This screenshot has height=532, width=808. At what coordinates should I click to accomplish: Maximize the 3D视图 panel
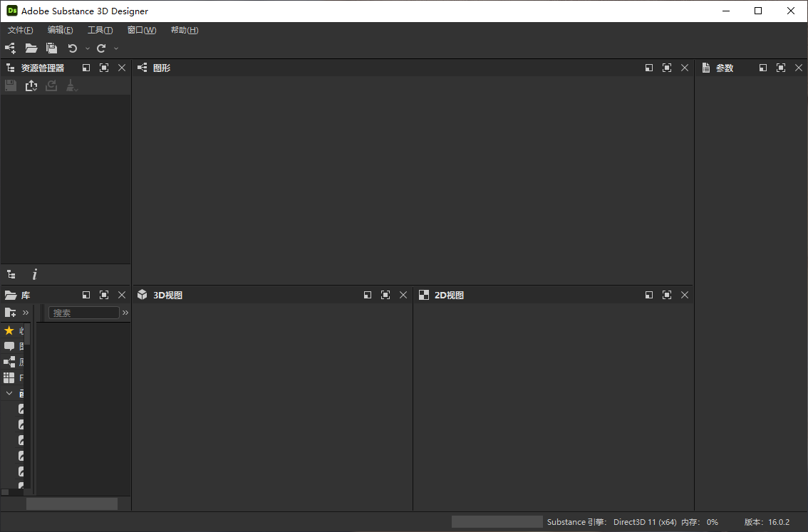click(x=385, y=295)
